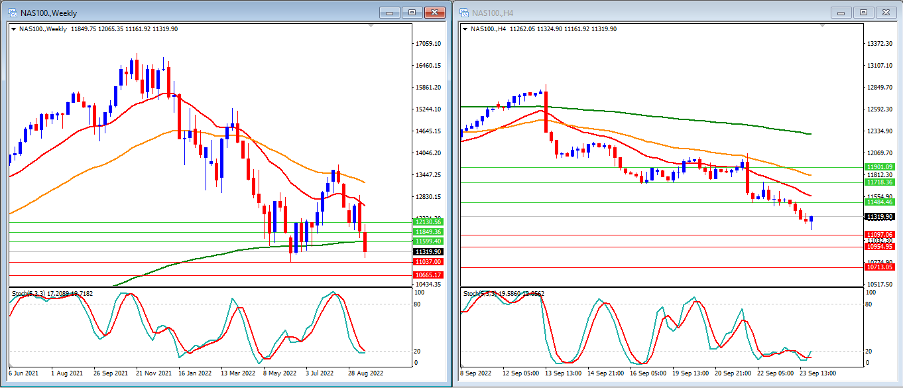Click the 10434.35 price on Weekly scale

428,285
